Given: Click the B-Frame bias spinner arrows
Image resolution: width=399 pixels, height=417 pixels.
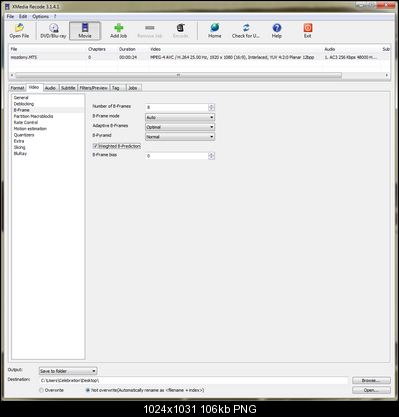Looking at the screenshot, I should coord(211,156).
